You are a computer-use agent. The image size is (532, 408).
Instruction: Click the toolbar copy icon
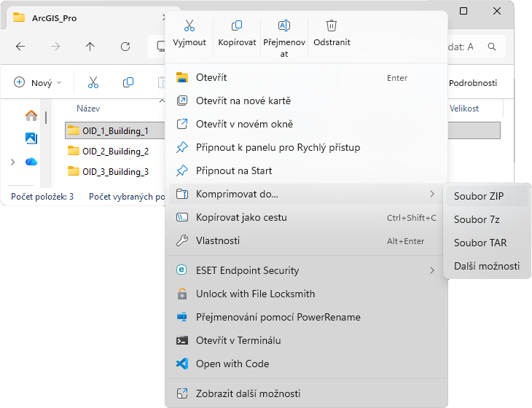coord(128,82)
